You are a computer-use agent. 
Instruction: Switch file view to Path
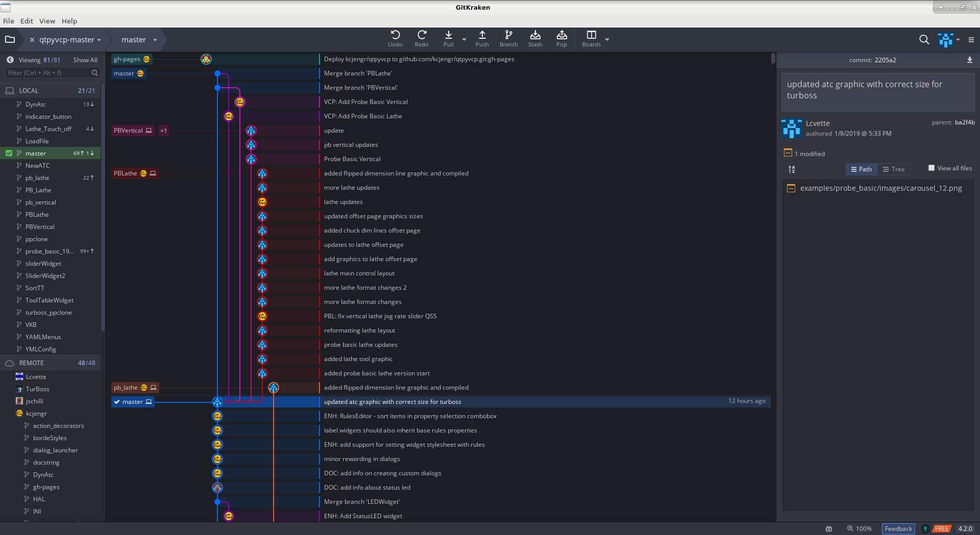[x=861, y=169]
